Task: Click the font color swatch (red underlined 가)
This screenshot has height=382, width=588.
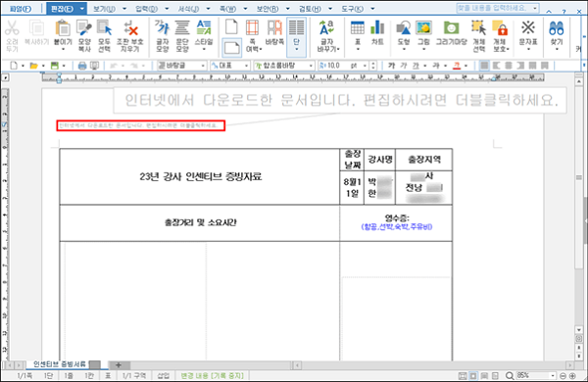Action: [457, 66]
